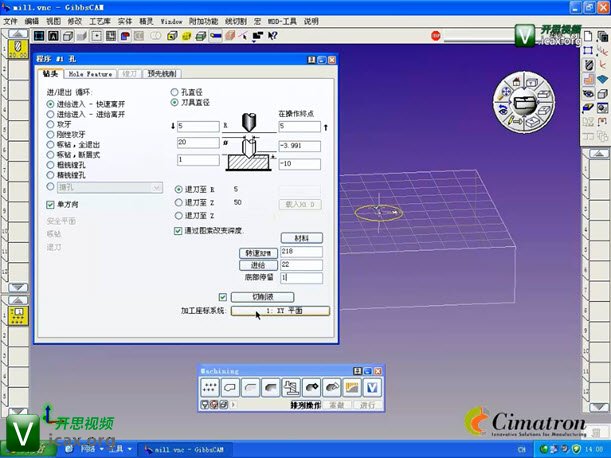This screenshot has width=611, height=458.
Task: Click the 材料 button
Action: click(x=301, y=239)
